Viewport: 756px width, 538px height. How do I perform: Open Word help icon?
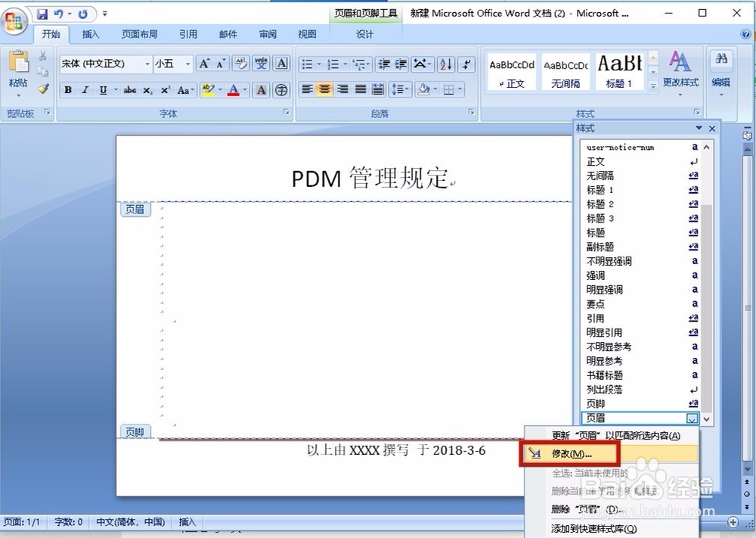(x=746, y=34)
